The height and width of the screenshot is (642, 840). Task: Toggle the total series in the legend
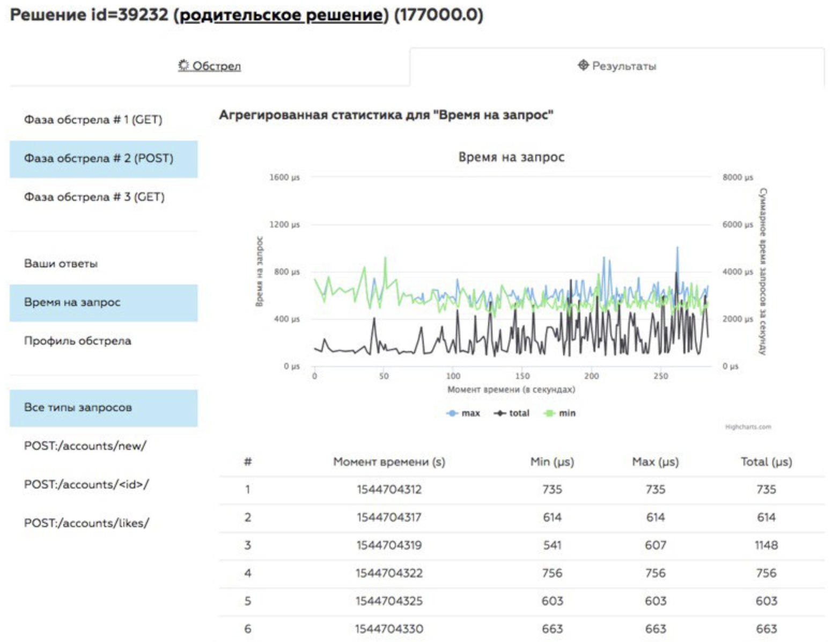[511, 413]
